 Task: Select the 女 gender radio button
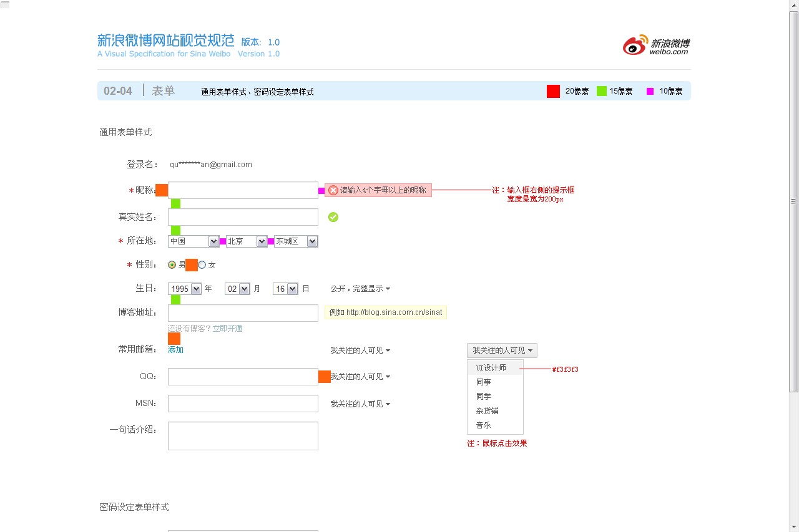point(202,265)
